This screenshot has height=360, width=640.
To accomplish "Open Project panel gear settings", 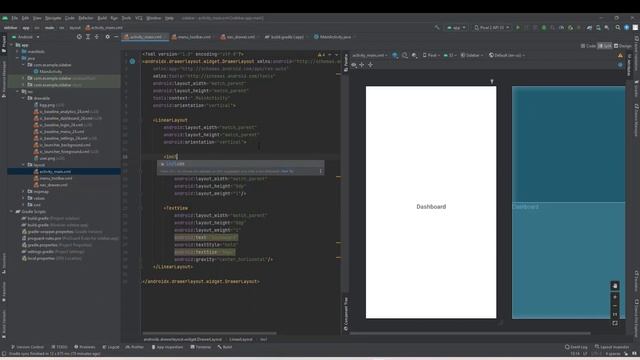I will (107, 37).
